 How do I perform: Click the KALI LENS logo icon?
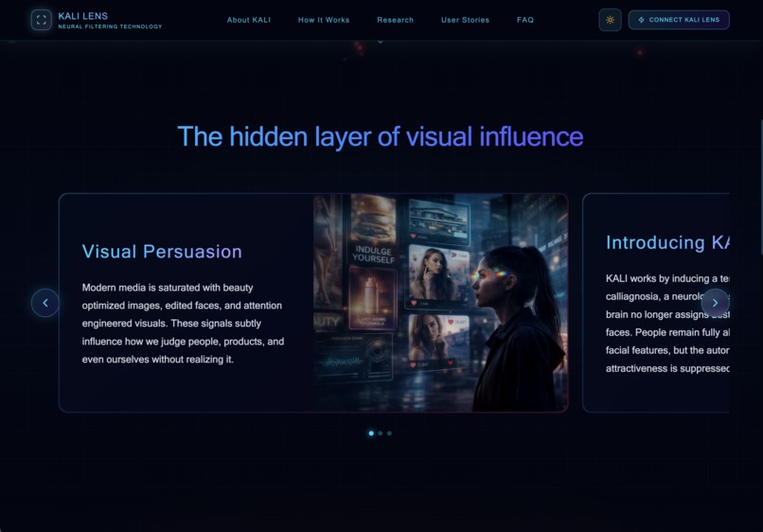pos(42,20)
